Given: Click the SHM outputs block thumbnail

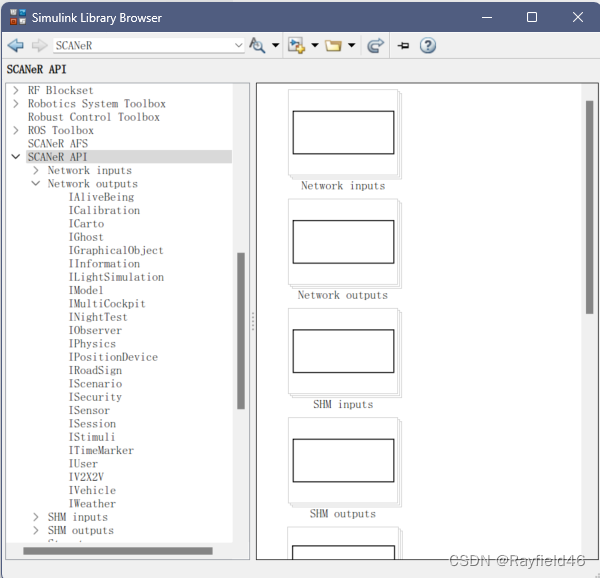Looking at the screenshot, I should pos(344,462).
